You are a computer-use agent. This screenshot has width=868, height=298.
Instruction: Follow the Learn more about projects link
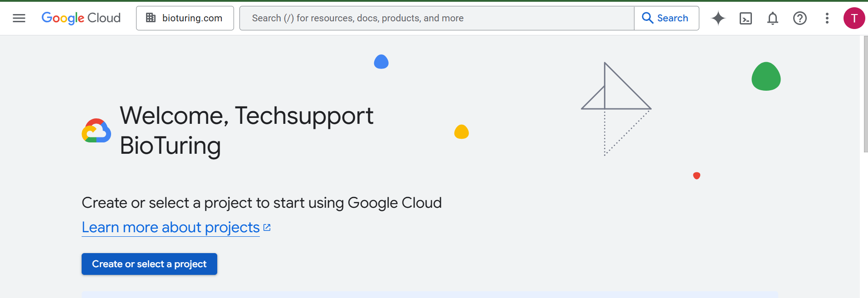click(171, 227)
